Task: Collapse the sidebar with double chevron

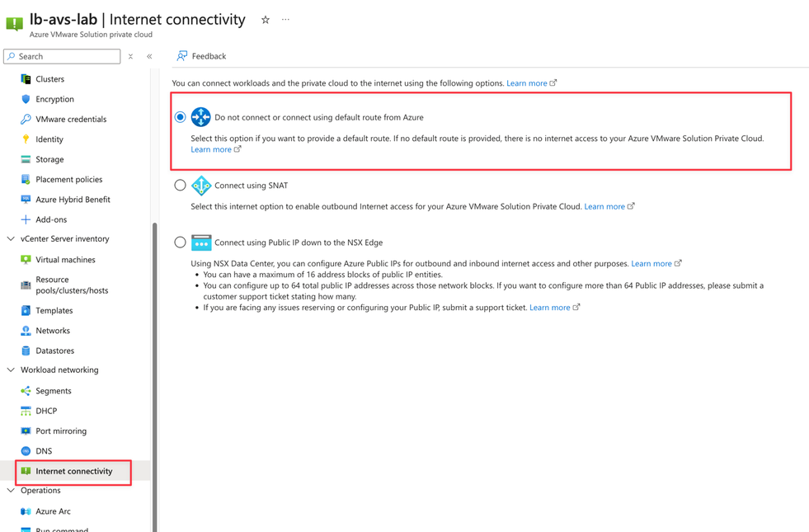Action: pos(149,56)
